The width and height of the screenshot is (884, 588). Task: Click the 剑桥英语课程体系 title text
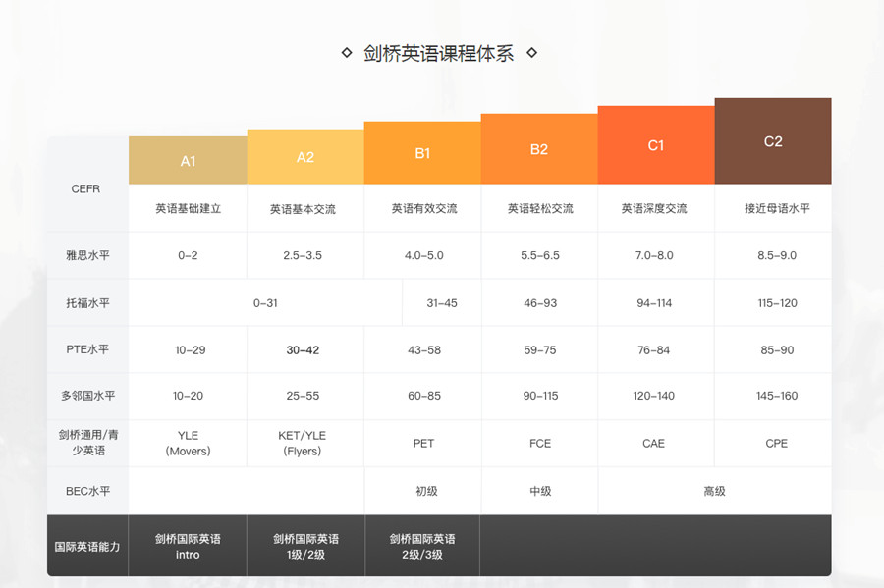(438, 53)
